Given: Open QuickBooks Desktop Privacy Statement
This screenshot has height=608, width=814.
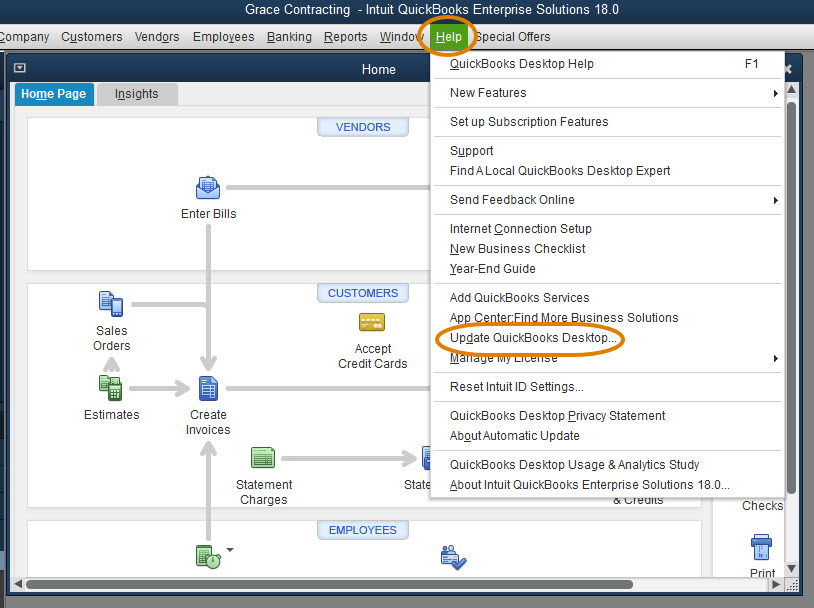Looking at the screenshot, I should 606,416.
